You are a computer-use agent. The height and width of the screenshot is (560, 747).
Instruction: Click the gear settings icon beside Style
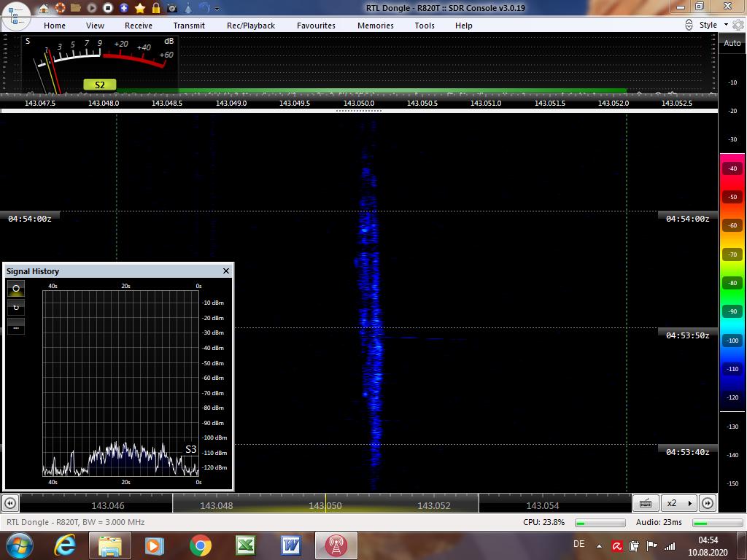(x=738, y=25)
